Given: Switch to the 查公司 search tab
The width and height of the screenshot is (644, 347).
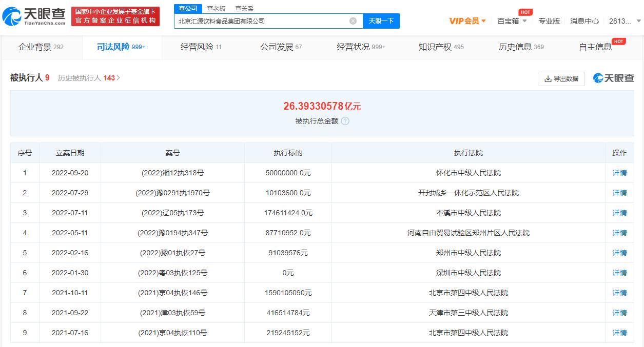Looking at the screenshot, I should 188,8.
